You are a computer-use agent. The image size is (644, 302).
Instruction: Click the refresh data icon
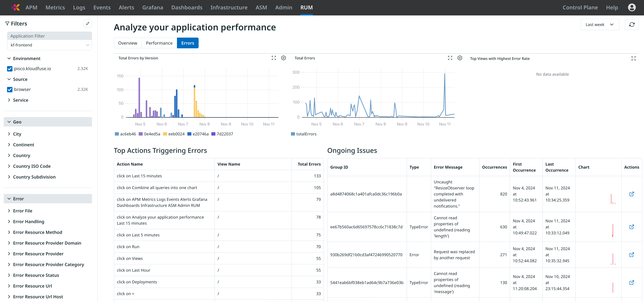click(x=632, y=24)
